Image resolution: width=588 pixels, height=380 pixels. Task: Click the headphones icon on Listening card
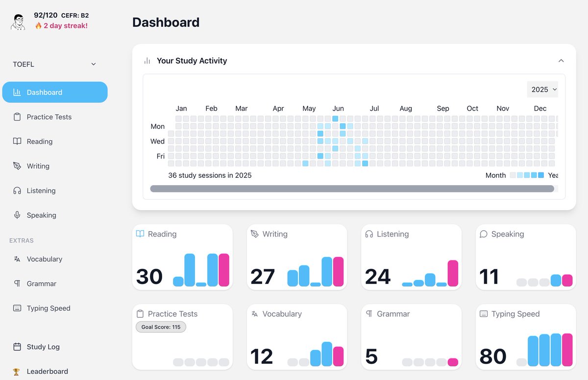[x=369, y=234]
